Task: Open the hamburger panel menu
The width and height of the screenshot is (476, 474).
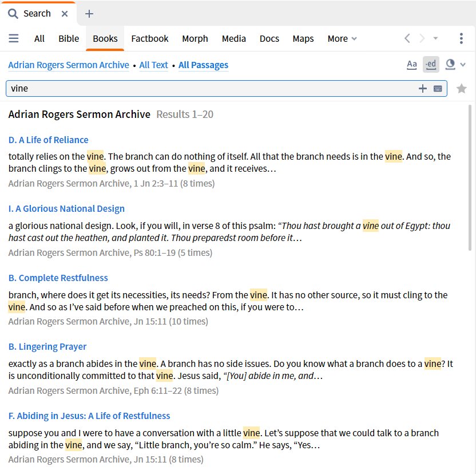Action: pyautogui.click(x=13, y=38)
